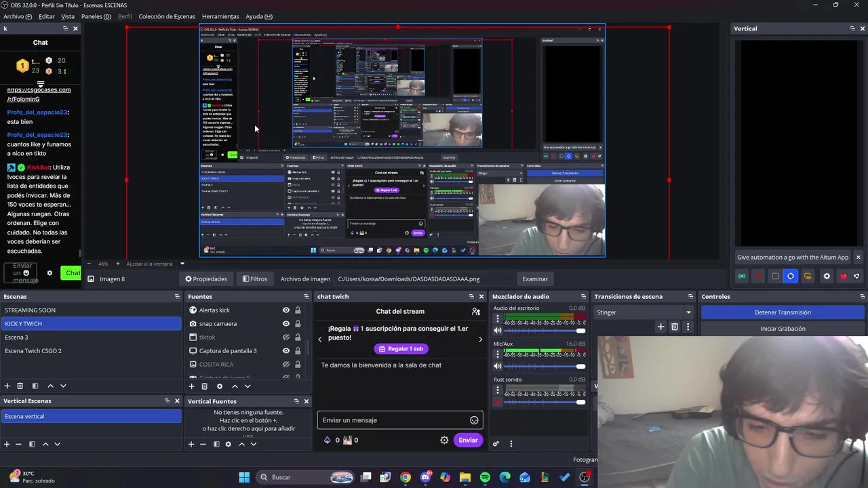The image size is (868, 488).
Task: Open chat users list icon
Action: [x=476, y=311]
